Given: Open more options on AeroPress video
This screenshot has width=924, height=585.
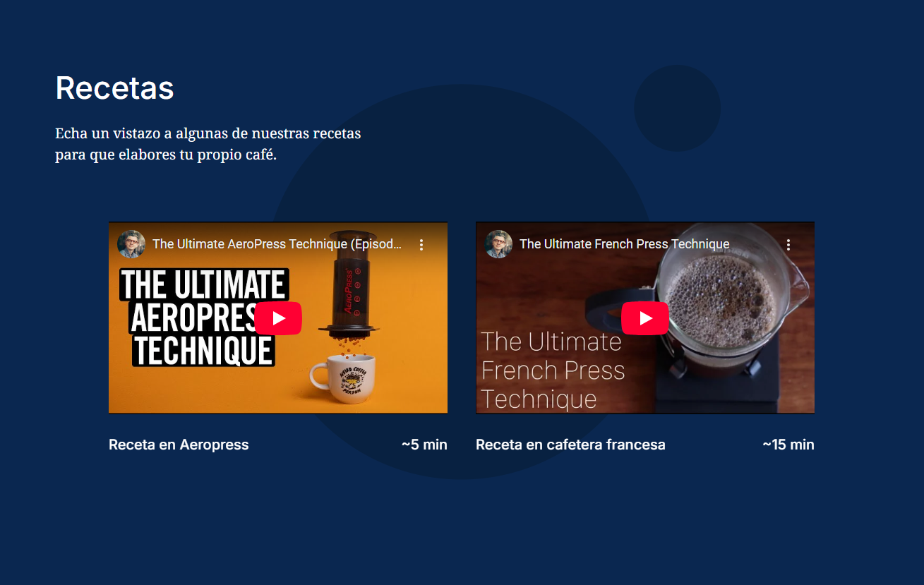Looking at the screenshot, I should (x=421, y=245).
